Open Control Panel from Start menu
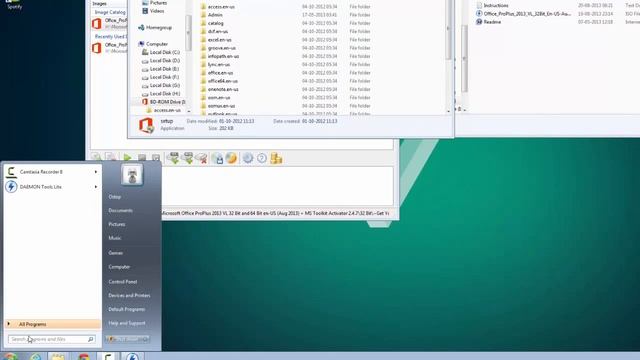Image resolution: width=640 pixels, height=360 pixels. 123,282
